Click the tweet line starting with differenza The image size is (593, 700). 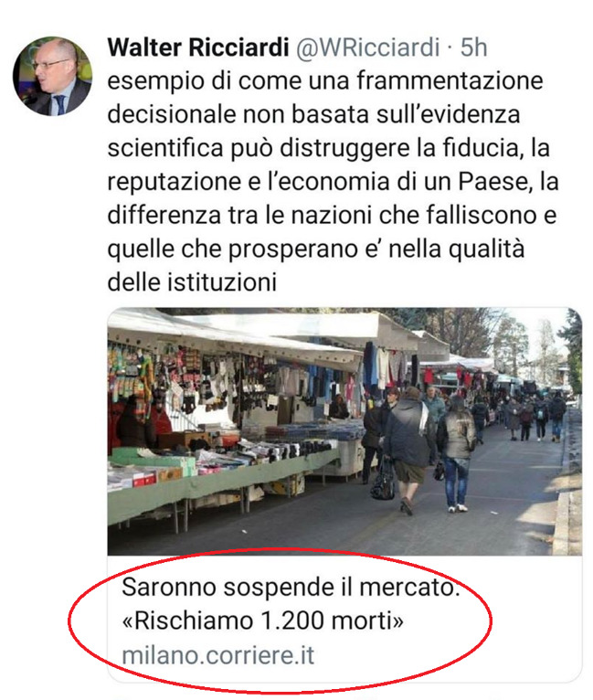click(332, 215)
